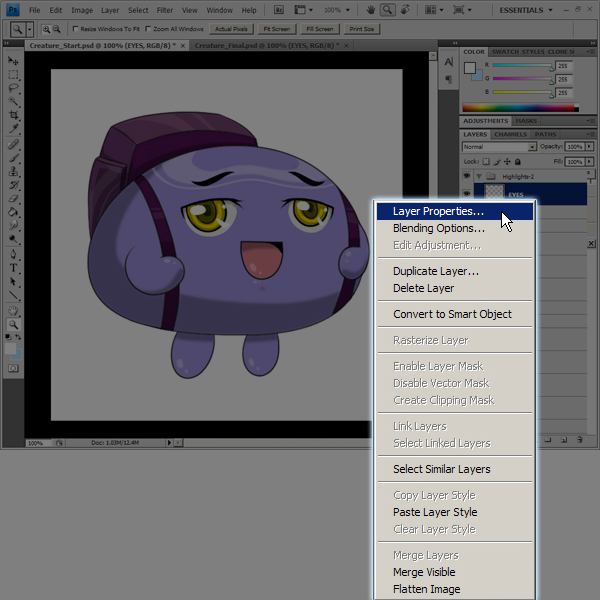Screen dimensions: 600x600
Task: Toggle lock position
Action: 507,162
